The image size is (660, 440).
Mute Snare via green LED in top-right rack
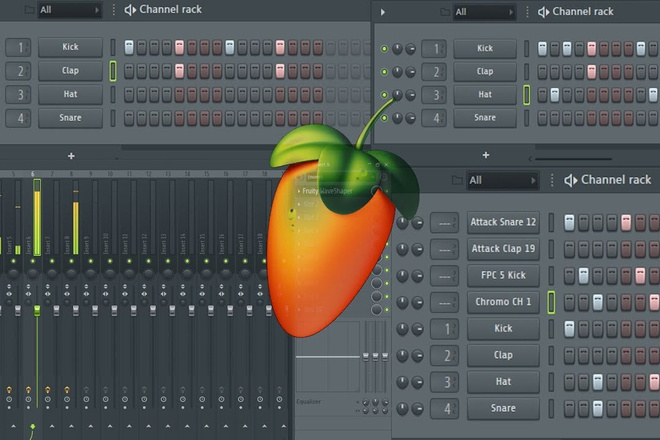point(384,118)
